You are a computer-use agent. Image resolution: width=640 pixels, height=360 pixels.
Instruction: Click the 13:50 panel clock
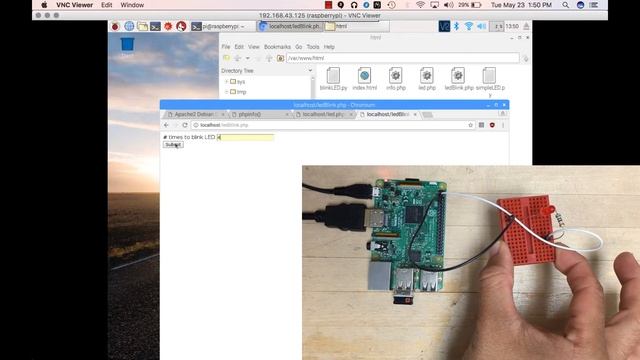(512, 27)
